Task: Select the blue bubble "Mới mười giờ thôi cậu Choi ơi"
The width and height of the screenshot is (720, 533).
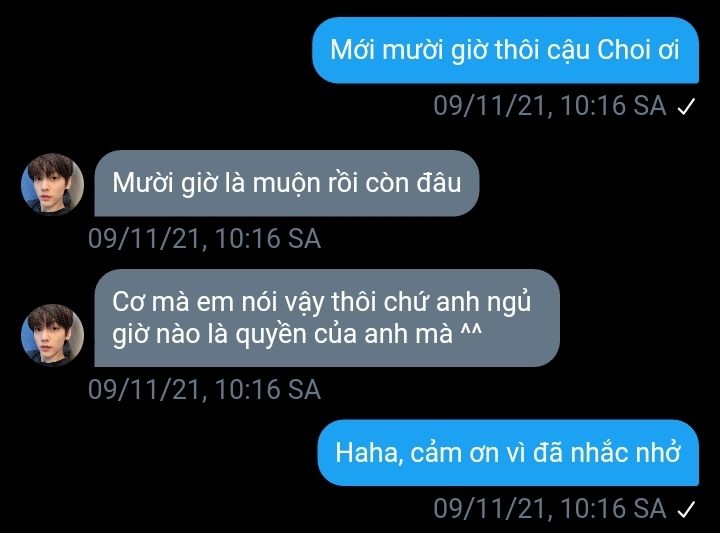Action: click(x=506, y=50)
